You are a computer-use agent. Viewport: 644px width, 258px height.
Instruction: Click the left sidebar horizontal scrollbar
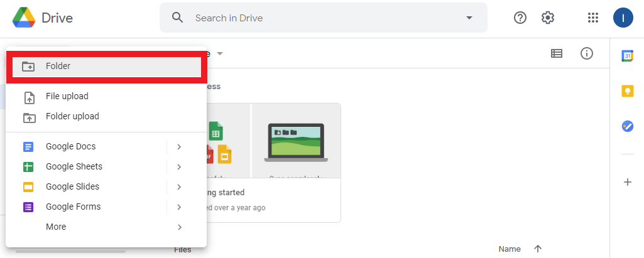[x=70, y=252]
